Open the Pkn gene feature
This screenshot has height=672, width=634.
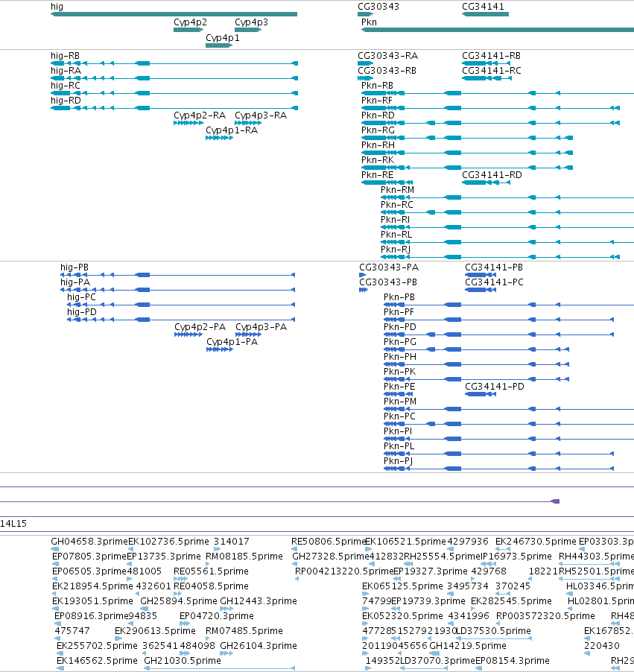pos(497,30)
